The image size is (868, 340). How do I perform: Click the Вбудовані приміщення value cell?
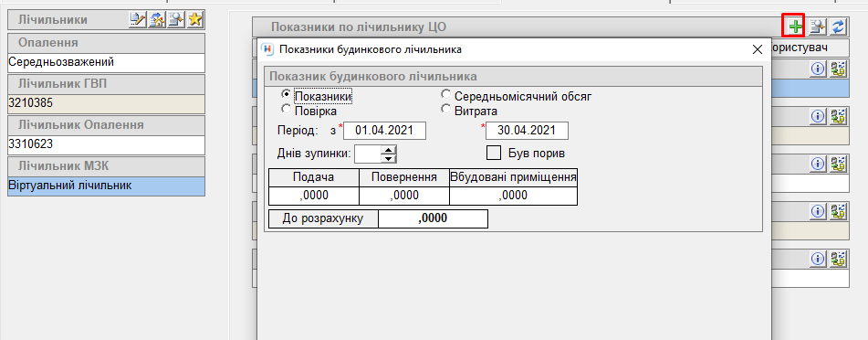point(513,196)
